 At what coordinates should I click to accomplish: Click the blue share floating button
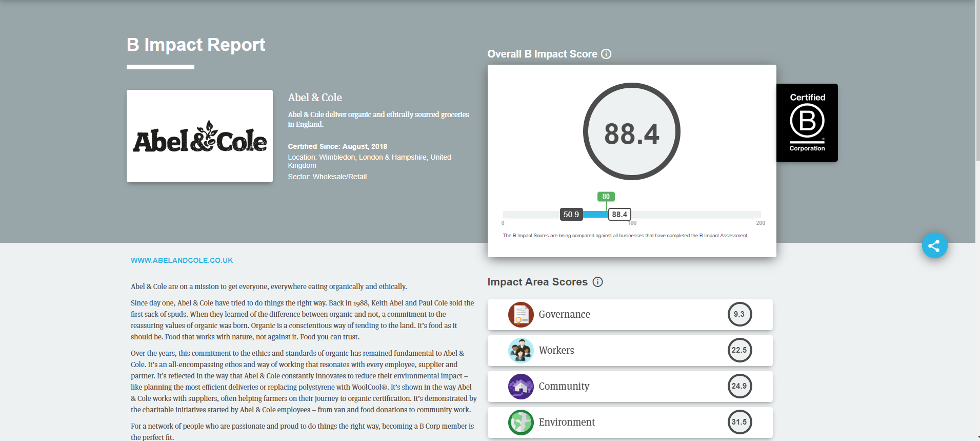pyautogui.click(x=934, y=246)
